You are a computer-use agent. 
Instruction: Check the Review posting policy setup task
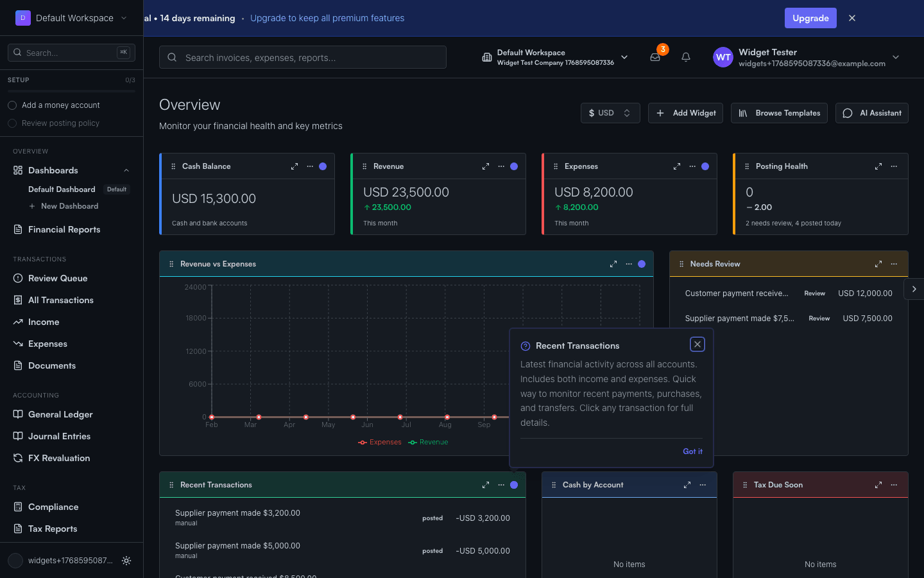12,123
